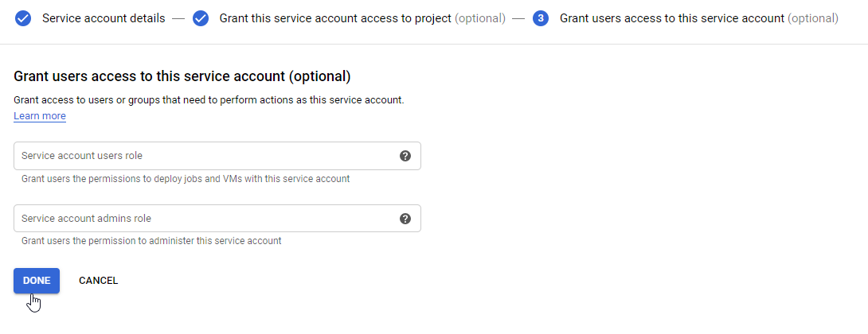Focus the Service account admins role field
This screenshot has width=868, height=334.
coord(217,219)
